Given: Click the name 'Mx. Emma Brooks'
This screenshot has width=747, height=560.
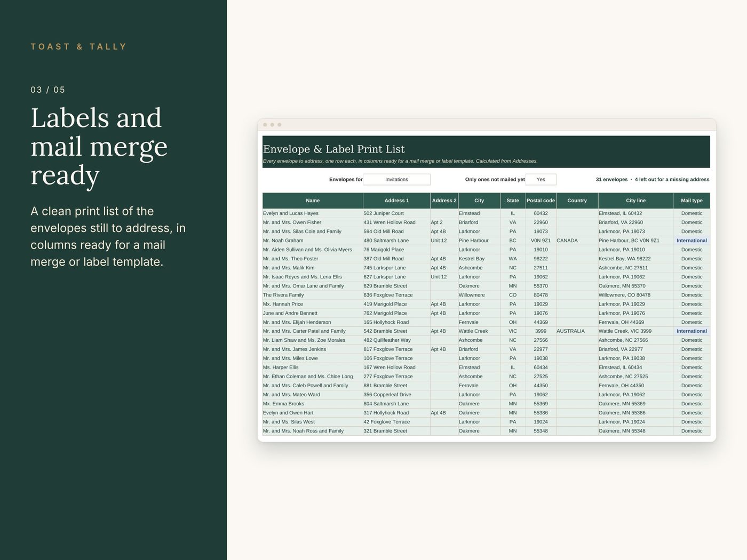Looking at the screenshot, I should 283,404.
